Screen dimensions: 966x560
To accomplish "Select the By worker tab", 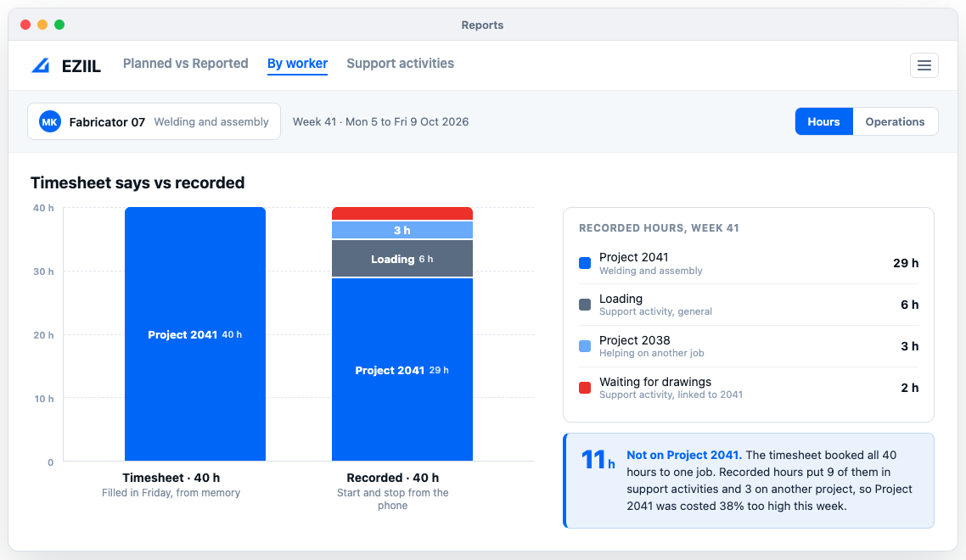I will coord(298,64).
